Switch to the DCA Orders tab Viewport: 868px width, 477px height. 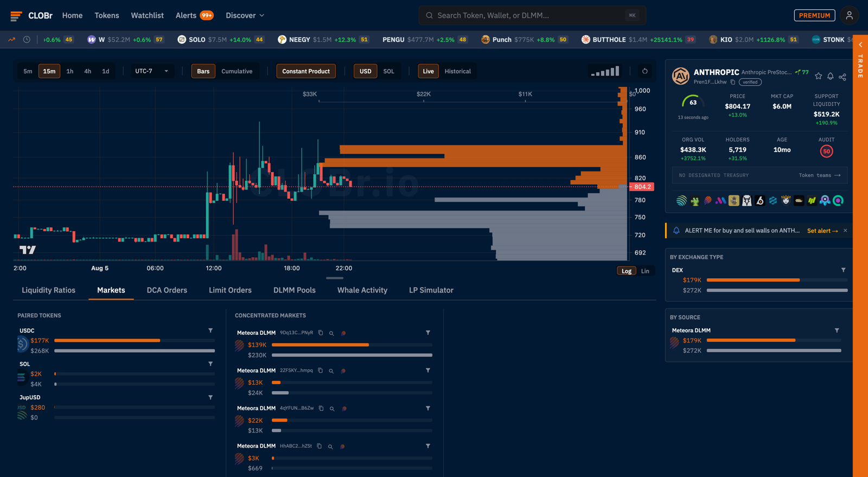tap(167, 290)
